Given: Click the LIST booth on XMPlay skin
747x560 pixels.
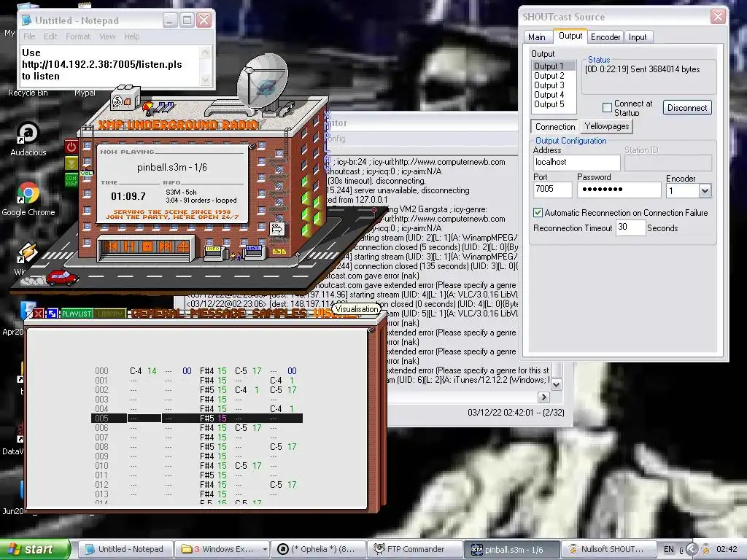Looking at the screenshot, I should [x=253, y=252].
